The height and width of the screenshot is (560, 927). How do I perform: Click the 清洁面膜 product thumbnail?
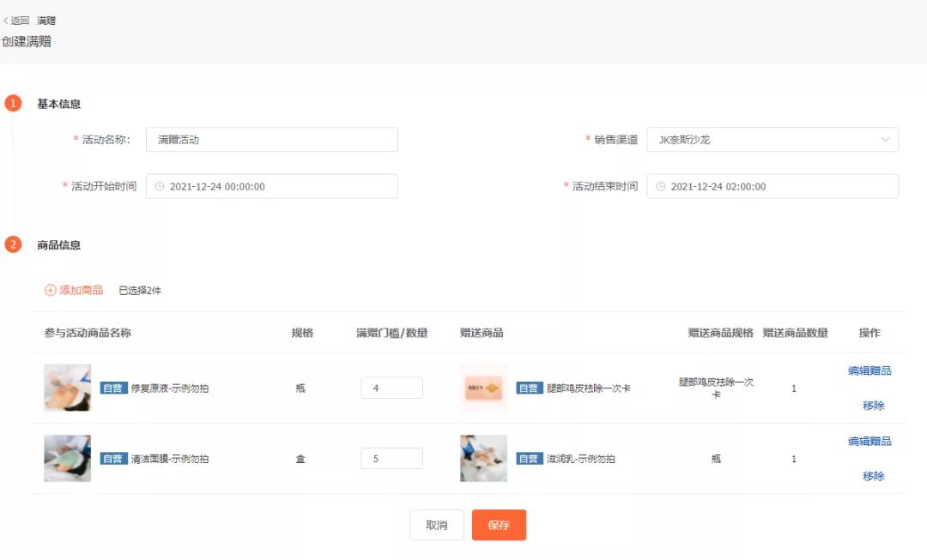pyautogui.click(x=67, y=459)
